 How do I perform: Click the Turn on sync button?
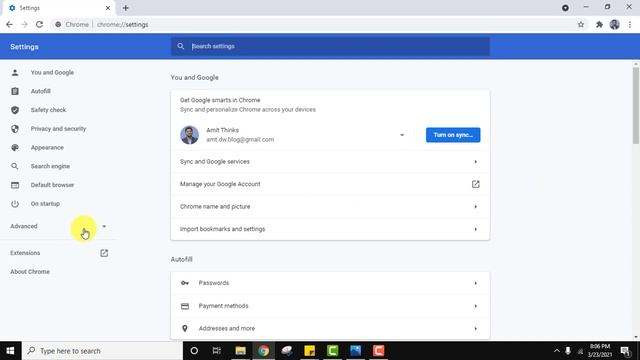(x=453, y=135)
